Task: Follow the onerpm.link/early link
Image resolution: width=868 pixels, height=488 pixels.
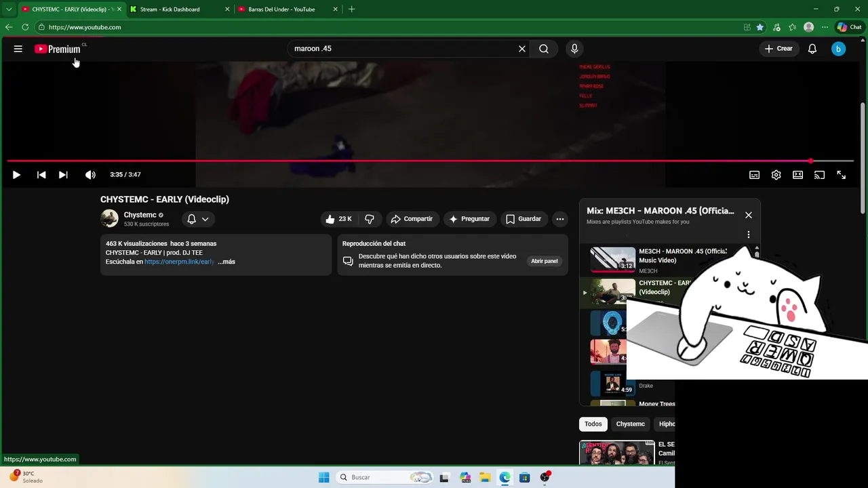Action: tap(179, 262)
